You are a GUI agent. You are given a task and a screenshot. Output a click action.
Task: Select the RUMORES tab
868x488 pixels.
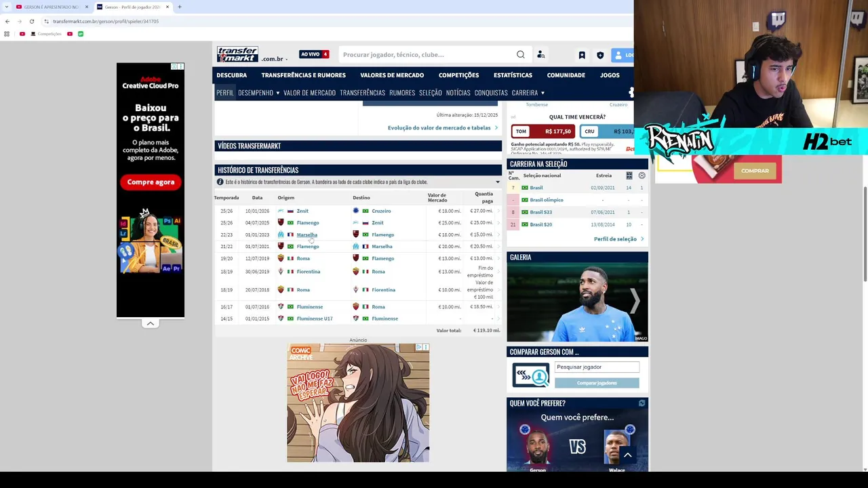tap(402, 93)
